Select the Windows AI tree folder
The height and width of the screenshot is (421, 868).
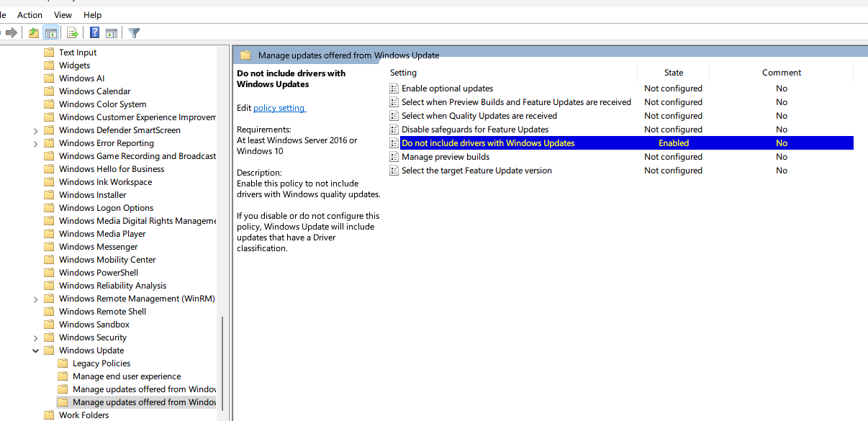tap(81, 78)
